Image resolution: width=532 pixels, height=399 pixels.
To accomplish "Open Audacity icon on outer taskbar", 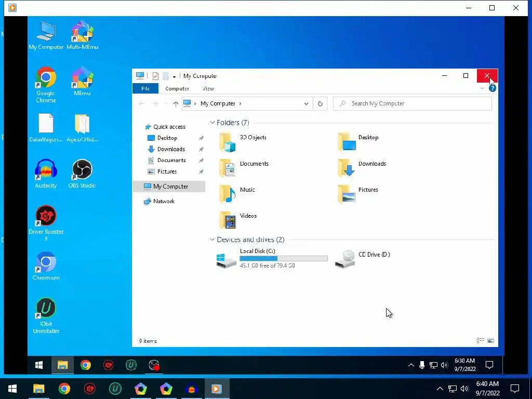I will pos(191,389).
